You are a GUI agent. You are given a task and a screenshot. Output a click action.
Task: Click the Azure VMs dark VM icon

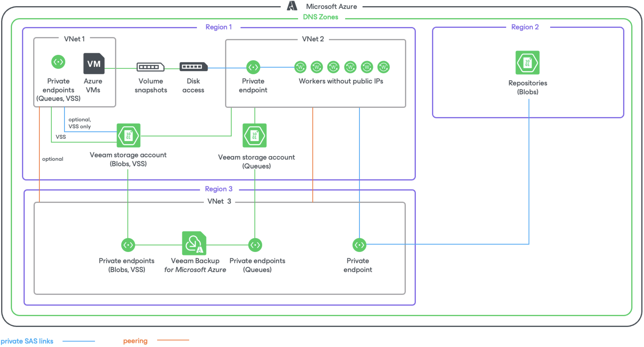coord(94,64)
